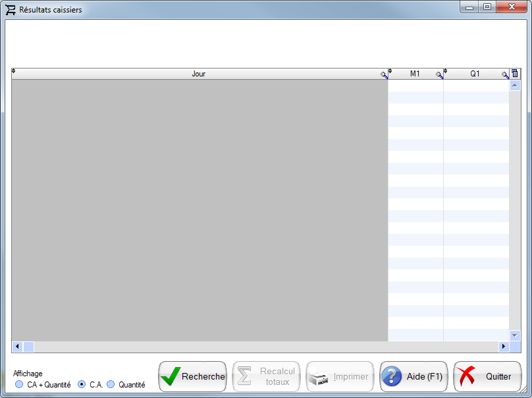Click the magnifier search icon on M1 column
Viewport: 532px width, 398px height.
[x=439, y=74]
